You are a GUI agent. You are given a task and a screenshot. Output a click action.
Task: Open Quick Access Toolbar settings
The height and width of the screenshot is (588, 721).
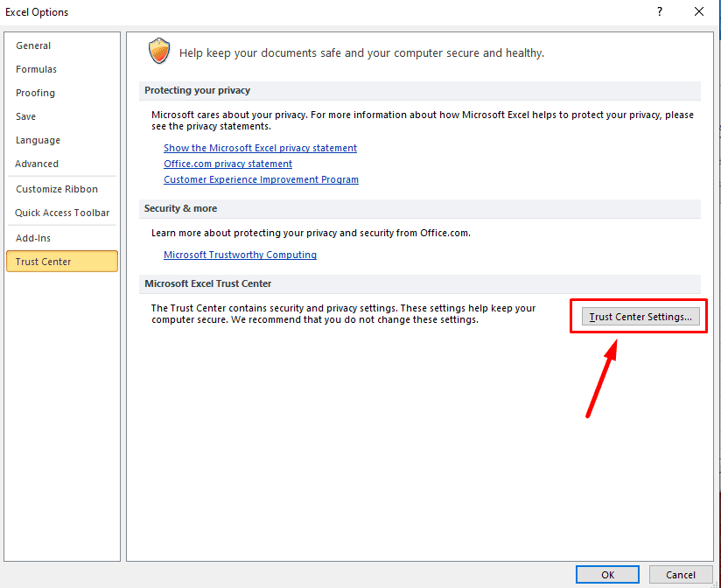pos(62,213)
